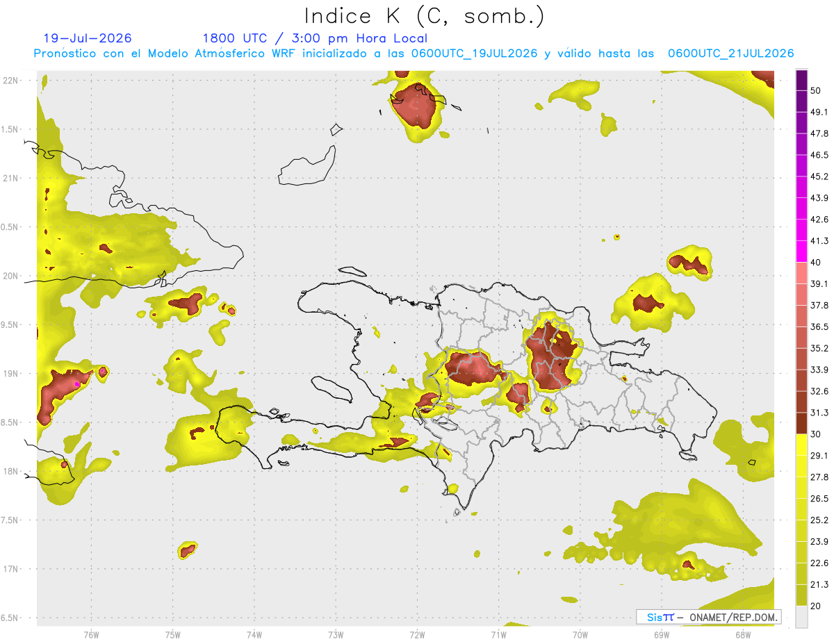Click the colorbar value '40'
This screenshot has width=834, height=644.
[x=816, y=263]
